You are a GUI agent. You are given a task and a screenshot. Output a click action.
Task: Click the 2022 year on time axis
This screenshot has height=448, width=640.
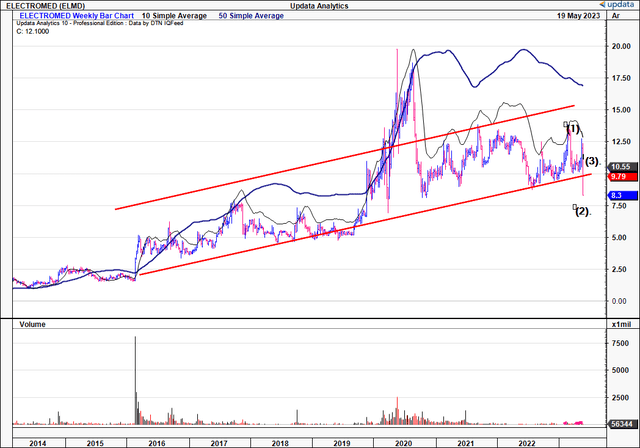tap(527, 443)
